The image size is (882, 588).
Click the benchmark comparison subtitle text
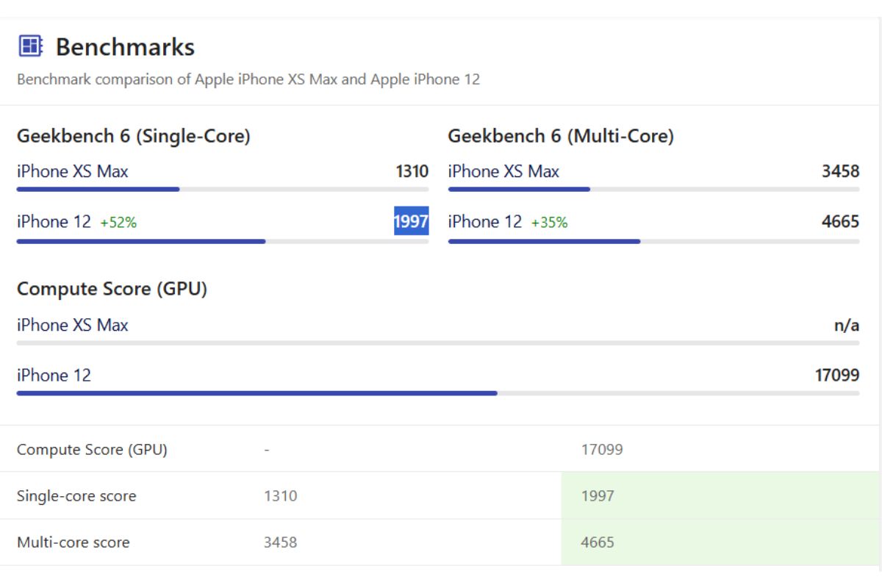248,79
